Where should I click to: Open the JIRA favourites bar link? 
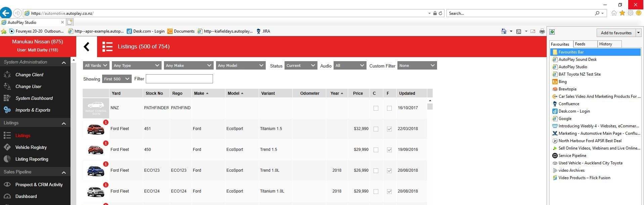click(263, 31)
